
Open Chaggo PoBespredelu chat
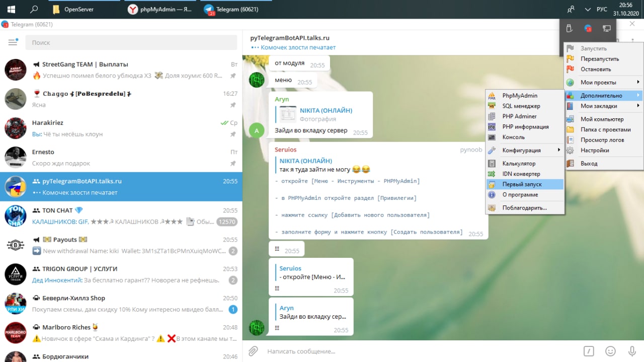tap(121, 99)
